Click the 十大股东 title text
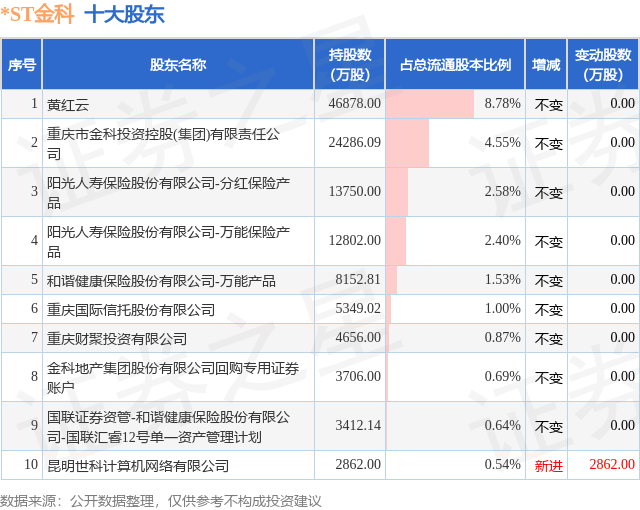640x510 pixels. (x=124, y=14)
